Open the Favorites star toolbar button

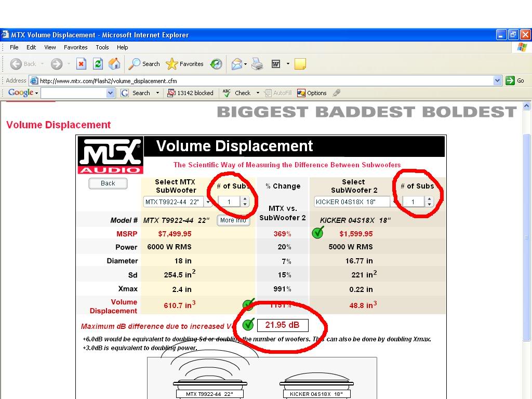click(x=184, y=64)
